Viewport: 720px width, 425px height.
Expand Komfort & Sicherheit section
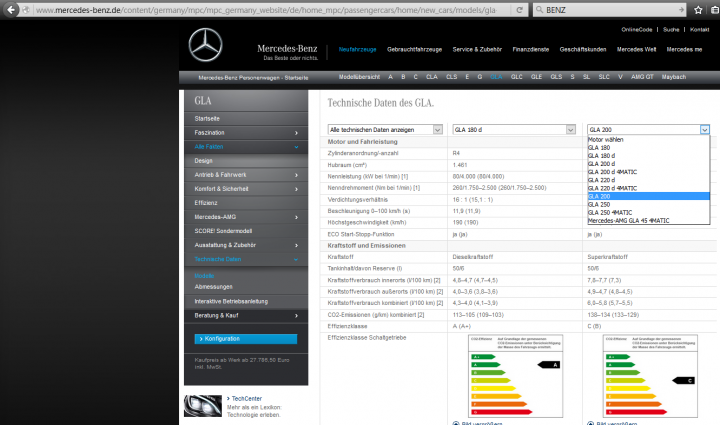(x=246, y=189)
